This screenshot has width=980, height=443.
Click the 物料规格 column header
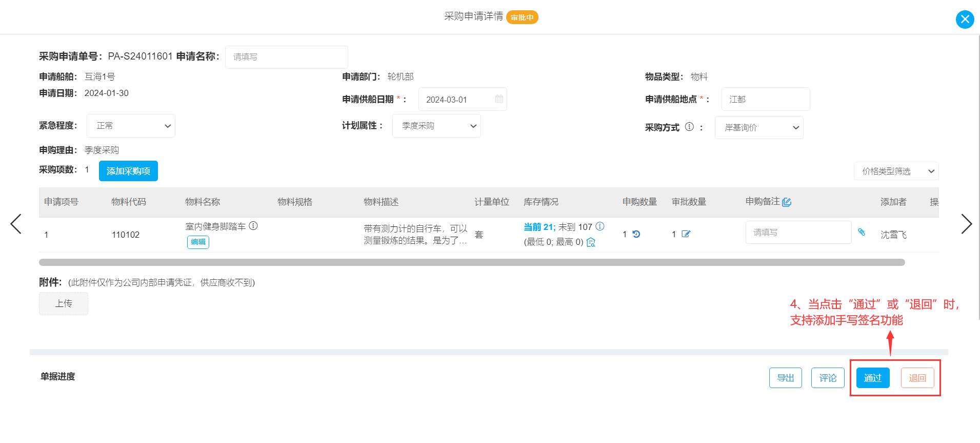[295, 202]
